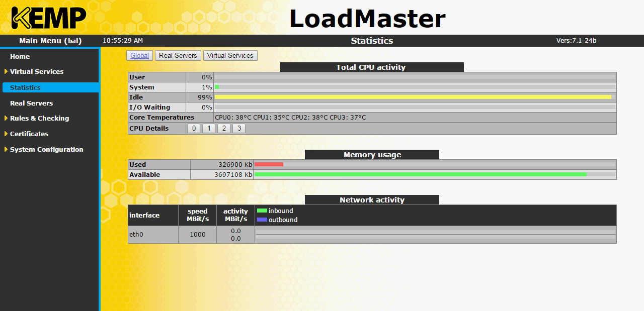Image resolution: width=644 pixels, height=311 pixels.
Task: Show CPU 2 details
Action: tap(224, 128)
